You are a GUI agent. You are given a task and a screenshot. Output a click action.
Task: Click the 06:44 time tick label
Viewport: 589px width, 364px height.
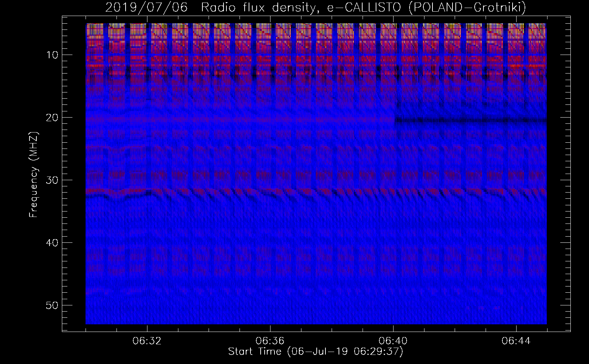click(x=516, y=341)
